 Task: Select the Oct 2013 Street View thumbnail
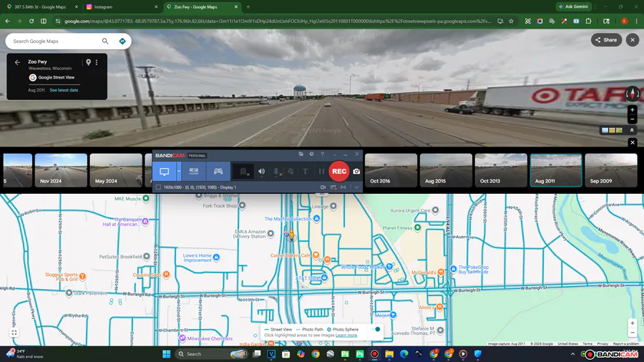[x=501, y=170]
